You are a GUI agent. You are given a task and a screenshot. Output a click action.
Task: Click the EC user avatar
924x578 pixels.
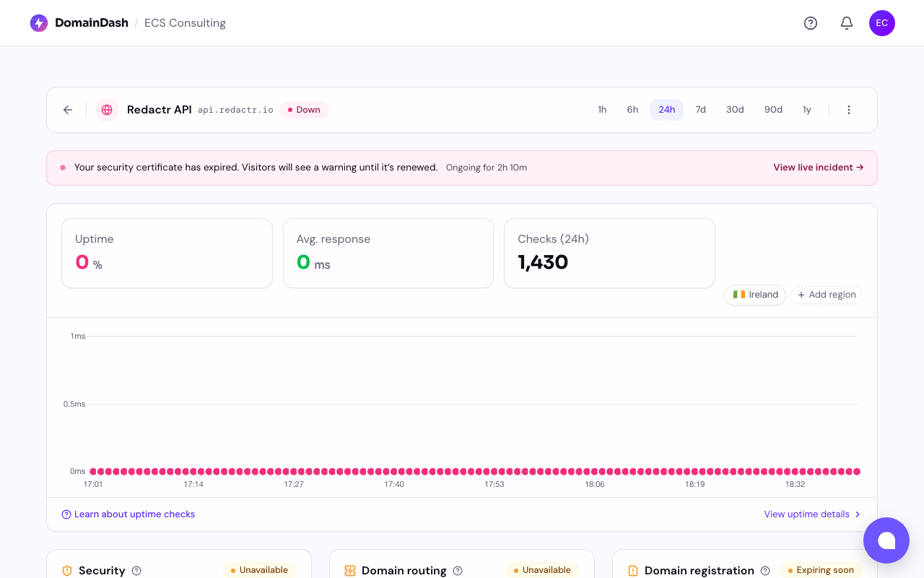[x=882, y=23]
